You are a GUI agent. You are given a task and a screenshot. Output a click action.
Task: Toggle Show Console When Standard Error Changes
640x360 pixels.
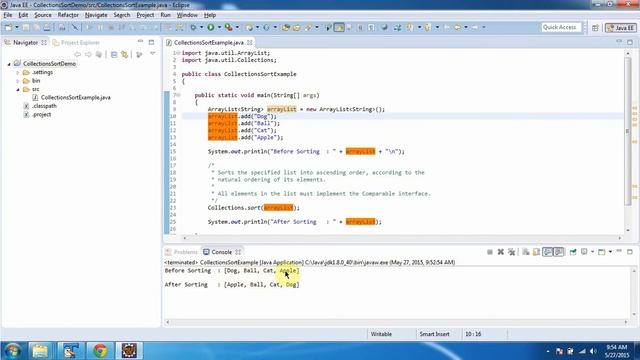coord(559,252)
